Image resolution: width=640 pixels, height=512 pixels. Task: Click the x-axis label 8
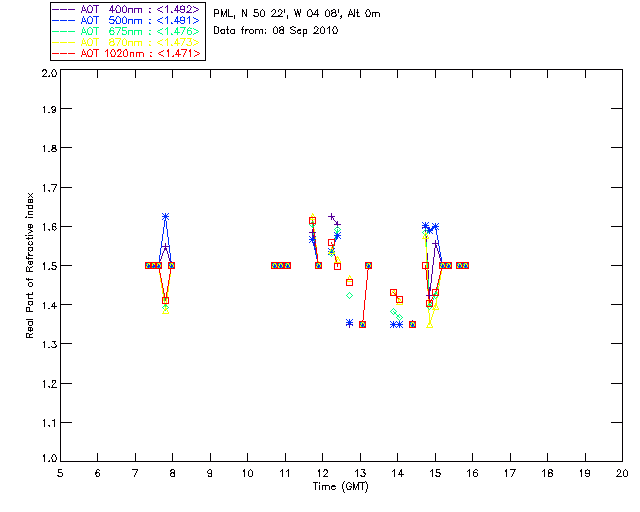[x=172, y=473]
